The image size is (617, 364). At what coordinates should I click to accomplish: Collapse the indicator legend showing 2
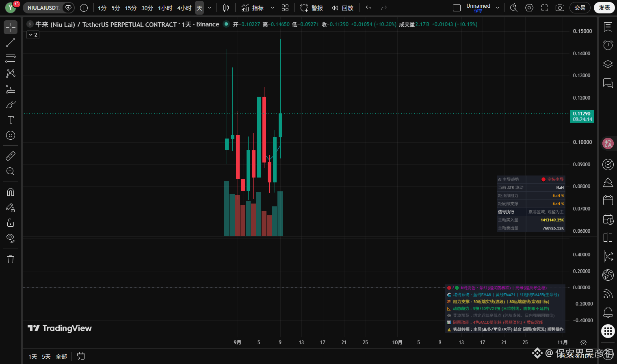pyautogui.click(x=33, y=35)
